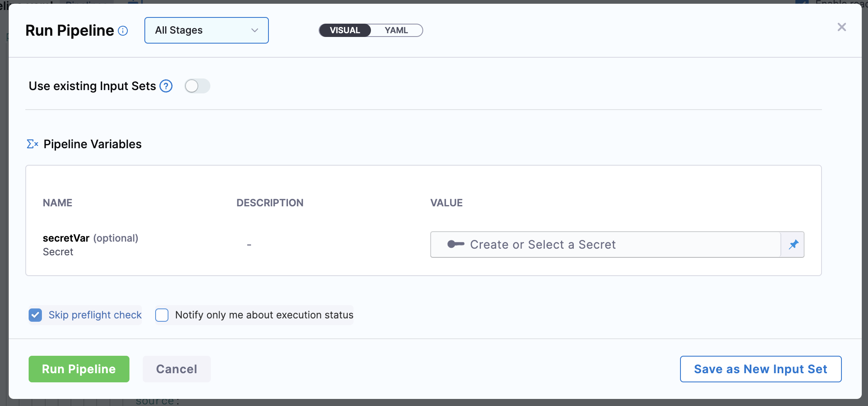
Task: Click the info icon beside Run Pipeline title
Action: click(x=123, y=31)
